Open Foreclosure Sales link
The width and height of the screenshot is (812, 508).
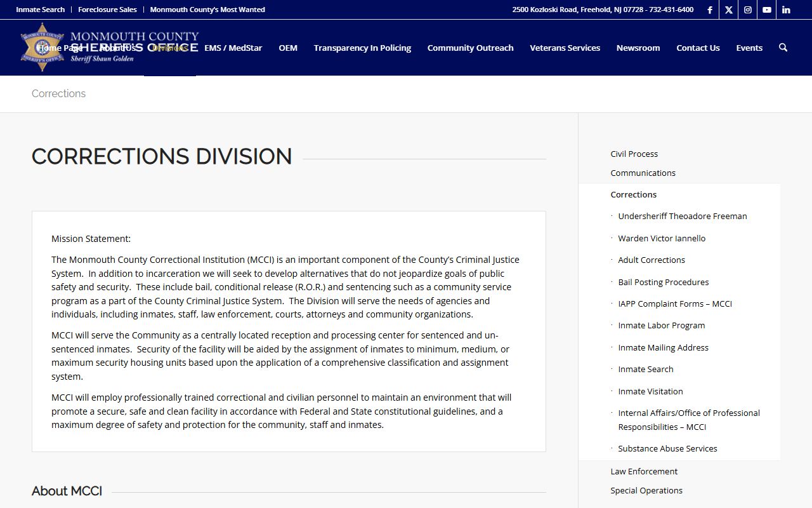[x=107, y=10]
